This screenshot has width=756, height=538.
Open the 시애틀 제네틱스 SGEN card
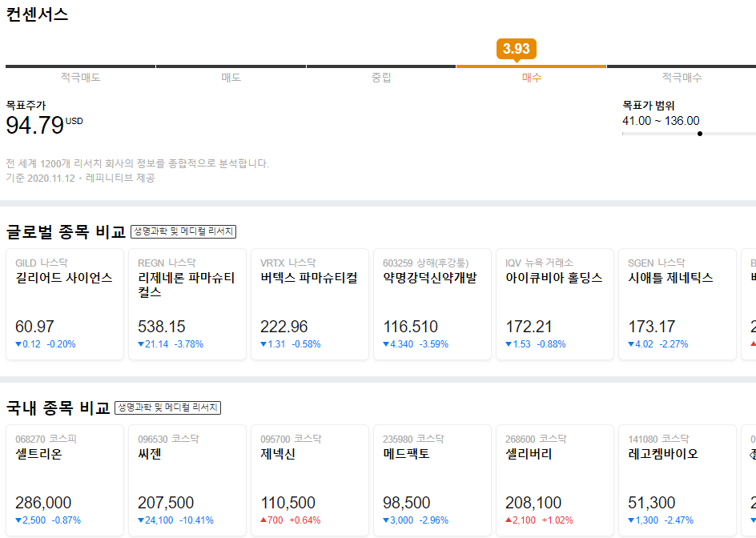pyautogui.click(x=677, y=303)
